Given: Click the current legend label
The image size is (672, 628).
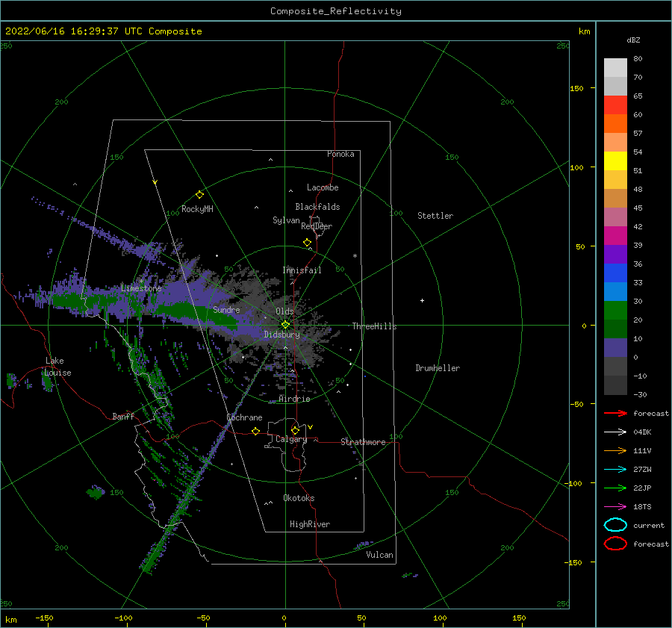Looking at the screenshot, I should [649, 525].
